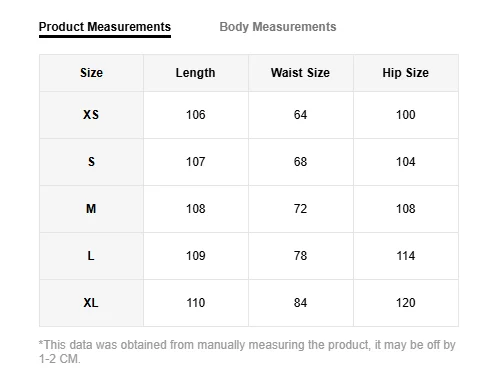
Task: Click the XS length value 106
Action: tap(195, 115)
